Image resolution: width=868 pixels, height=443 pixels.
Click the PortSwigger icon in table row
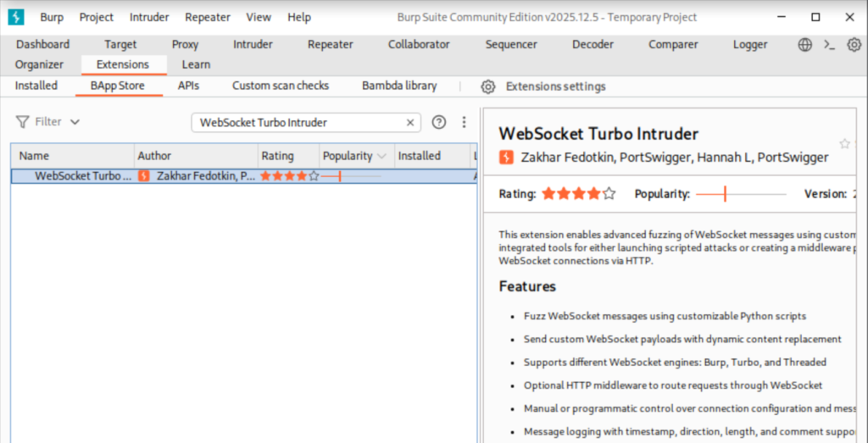[x=144, y=176]
